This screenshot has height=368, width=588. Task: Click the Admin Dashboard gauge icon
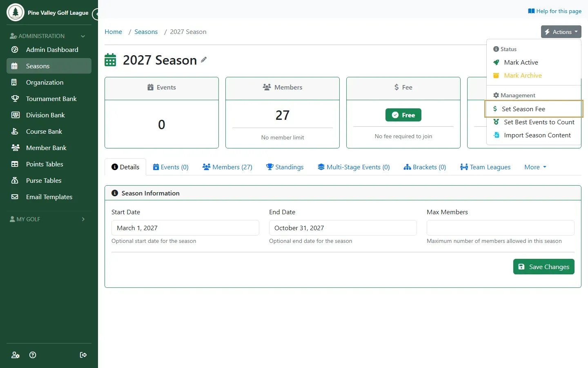click(x=15, y=49)
